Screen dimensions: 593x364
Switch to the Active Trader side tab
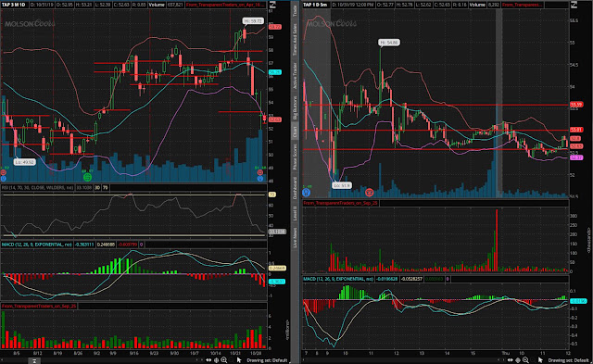pos(295,76)
